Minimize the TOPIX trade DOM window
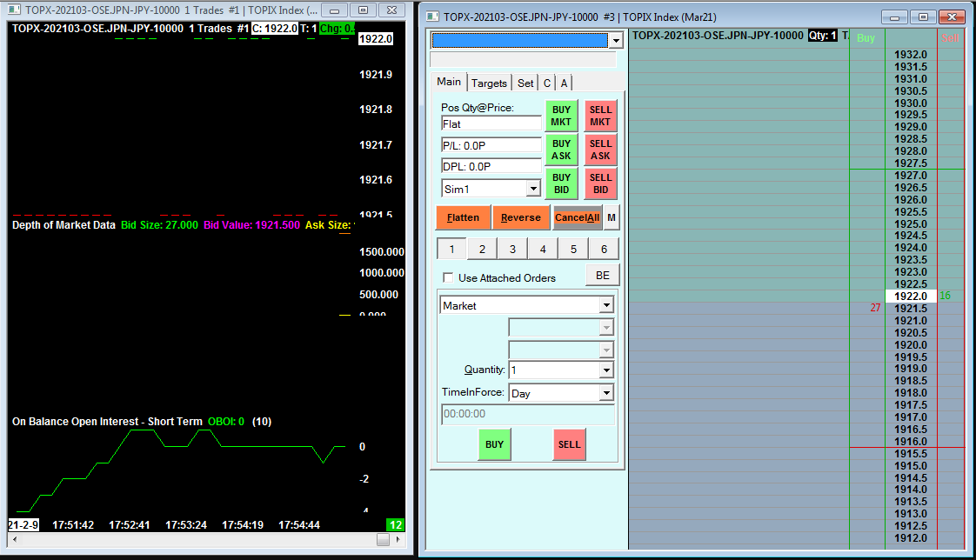Viewport: 976px width, 560px height. pyautogui.click(x=894, y=17)
